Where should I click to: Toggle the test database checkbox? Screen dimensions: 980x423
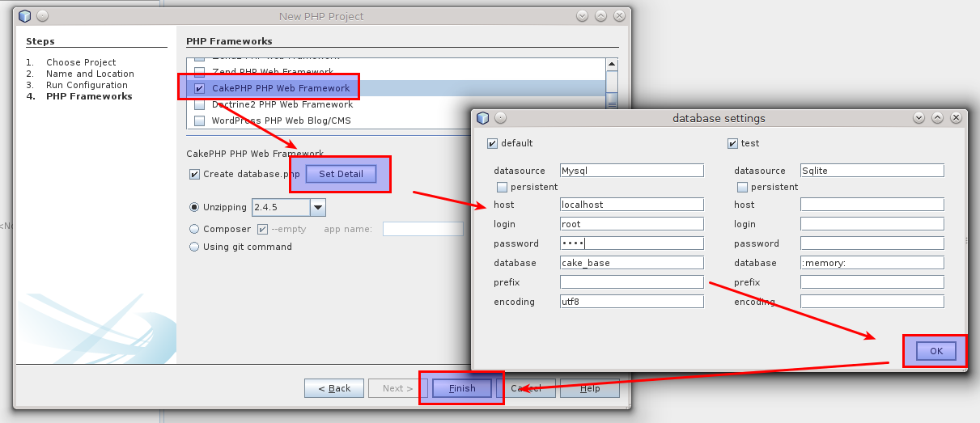point(732,143)
